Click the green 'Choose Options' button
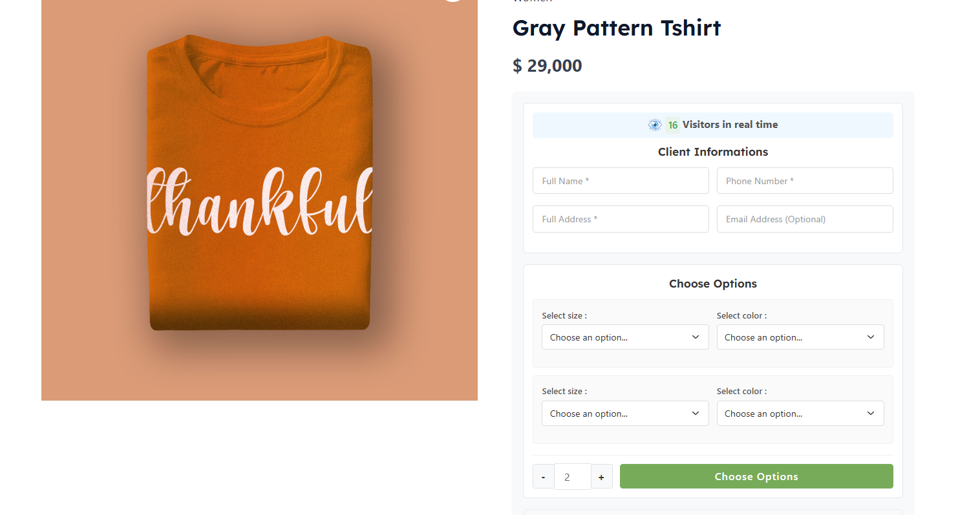The image size is (980, 515). click(756, 476)
